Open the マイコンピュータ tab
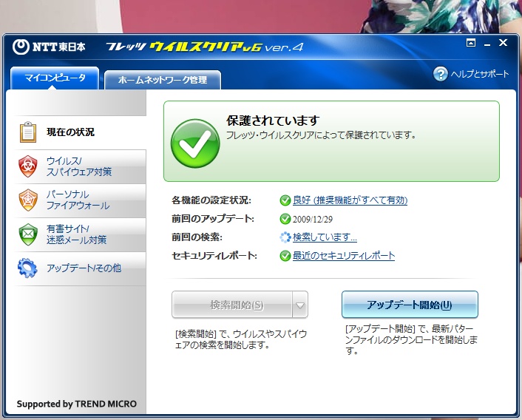522x420 pixels. (55, 78)
